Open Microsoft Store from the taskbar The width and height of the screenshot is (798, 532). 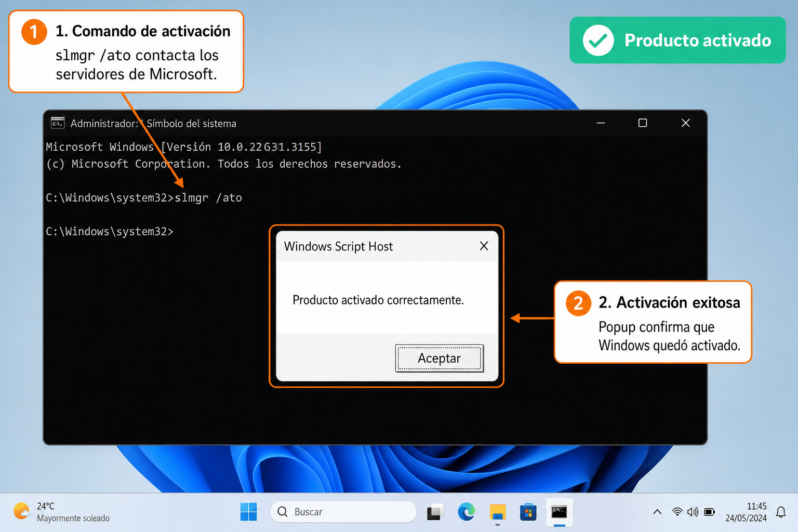click(x=528, y=512)
